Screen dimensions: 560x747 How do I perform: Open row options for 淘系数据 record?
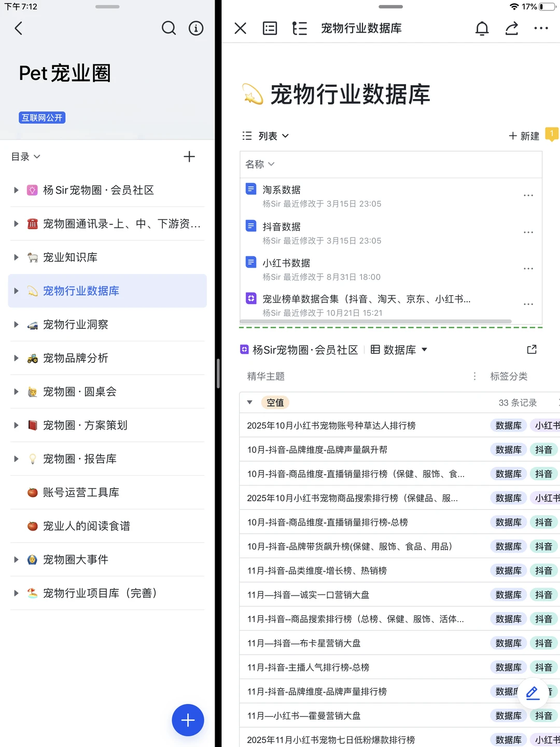pyautogui.click(x=528, y=195)
